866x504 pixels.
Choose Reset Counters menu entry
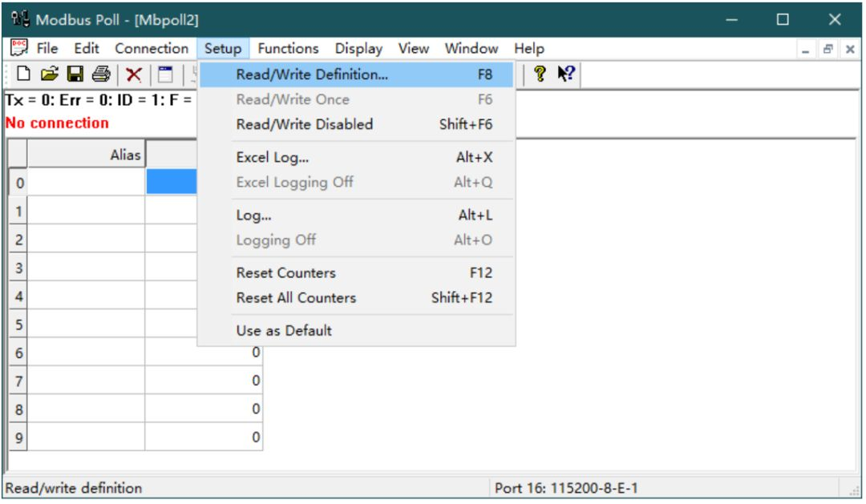[x=356, y=272]
